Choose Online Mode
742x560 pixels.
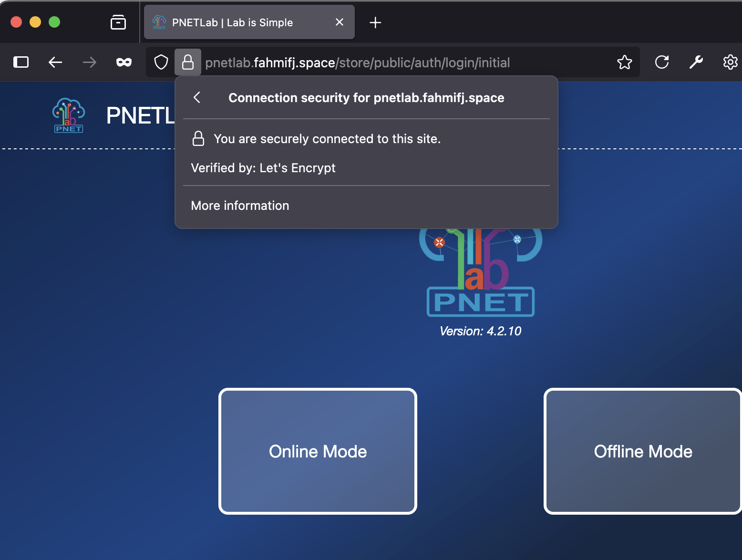318,451
